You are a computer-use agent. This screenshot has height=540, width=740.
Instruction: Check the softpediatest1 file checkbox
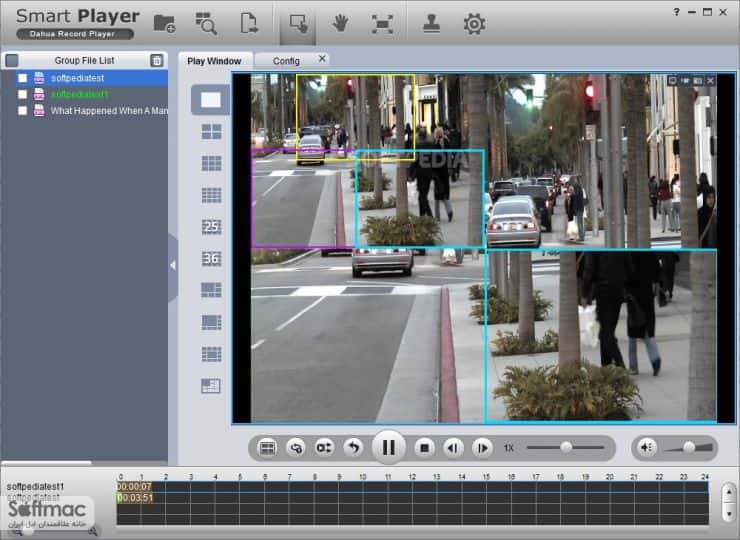(x=22, y=94)
